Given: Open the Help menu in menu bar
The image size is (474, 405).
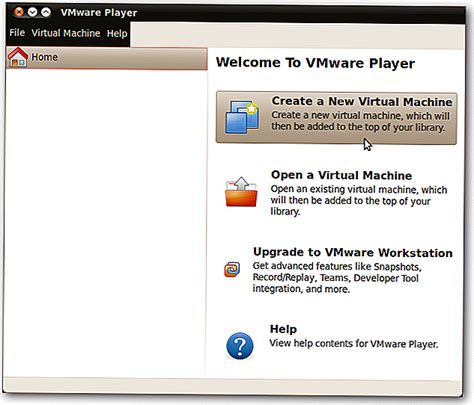Looking at the screenshot, I should (117, 33).
